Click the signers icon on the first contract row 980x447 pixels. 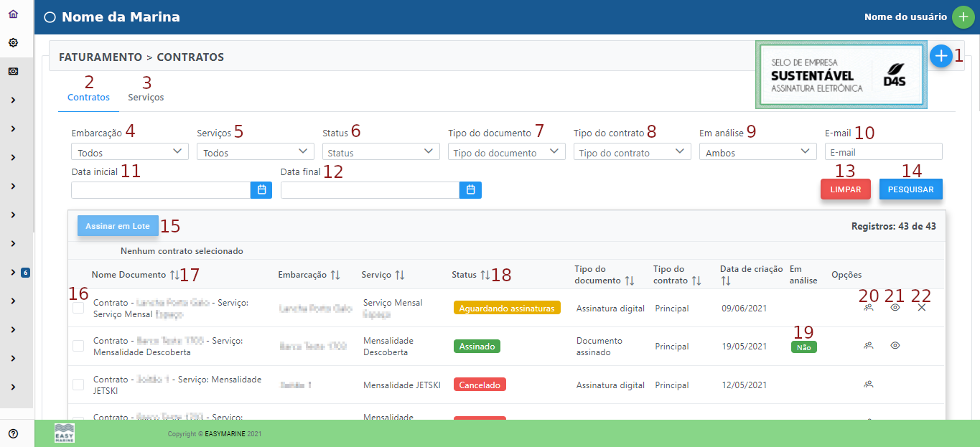tap(868, 307)
